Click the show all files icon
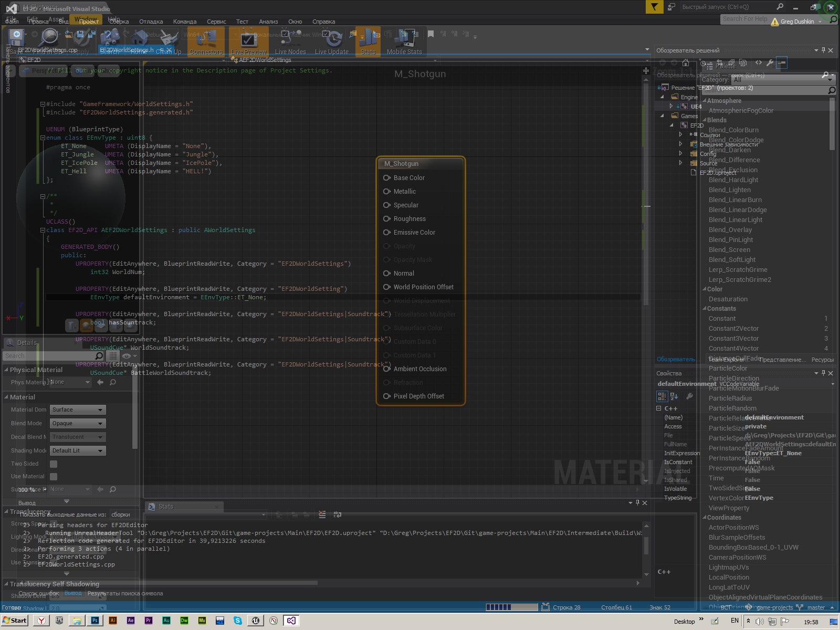Screen dimensions: 840x630 pyautogui.click(x=742, y=62)
